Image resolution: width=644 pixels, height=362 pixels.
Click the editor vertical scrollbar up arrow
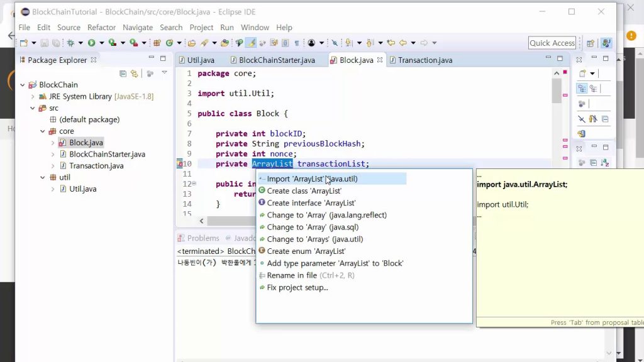[557, 74]
